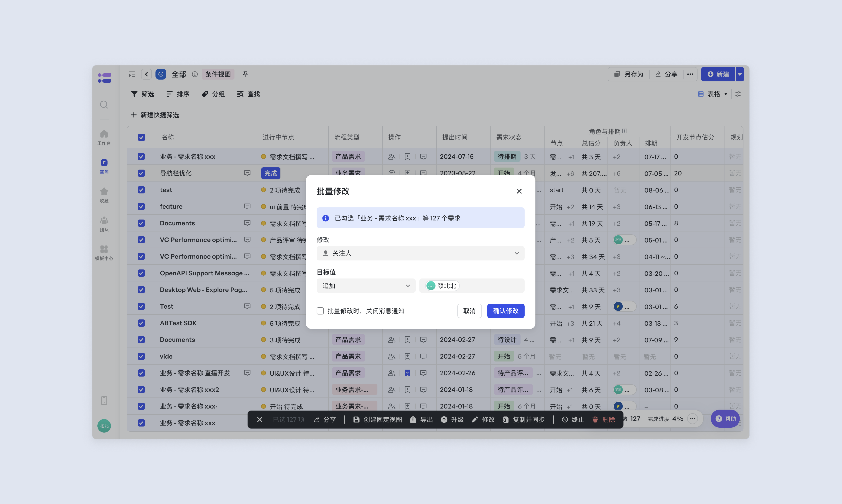
Task: Click the 取消 cancel button
Action: pos(469,311)
